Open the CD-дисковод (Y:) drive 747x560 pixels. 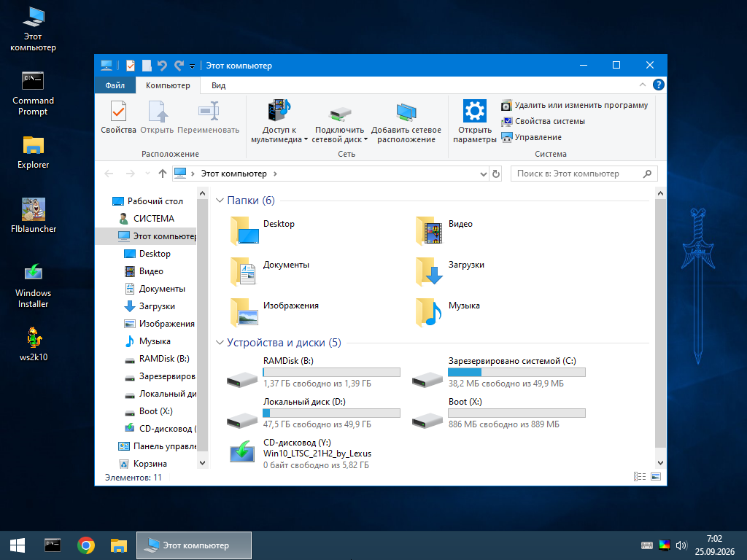pyautogui.click(x=300, y=454)
